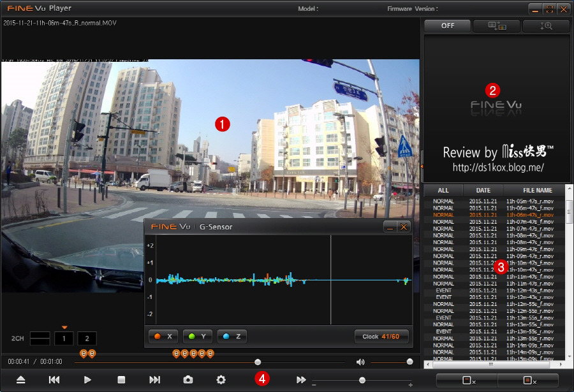Select file 11h-09m-47s_r.mov
Screen dimensions: 574x392
(494, 256)
